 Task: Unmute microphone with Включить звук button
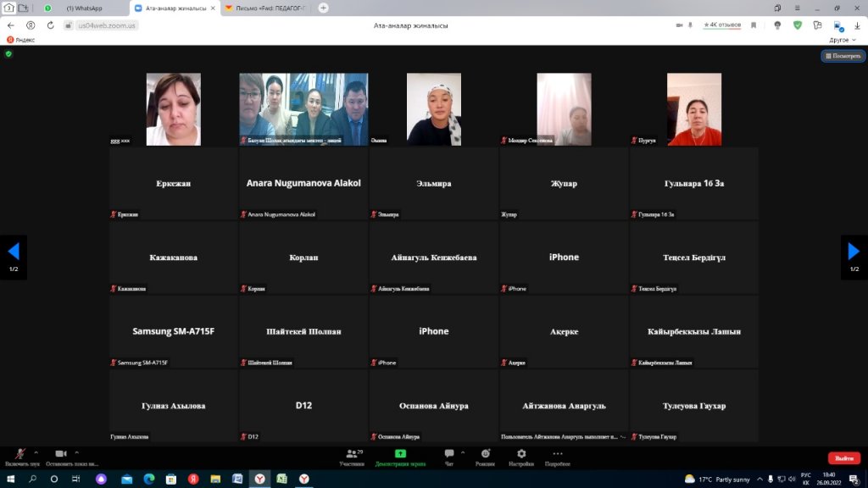(19, 455)
